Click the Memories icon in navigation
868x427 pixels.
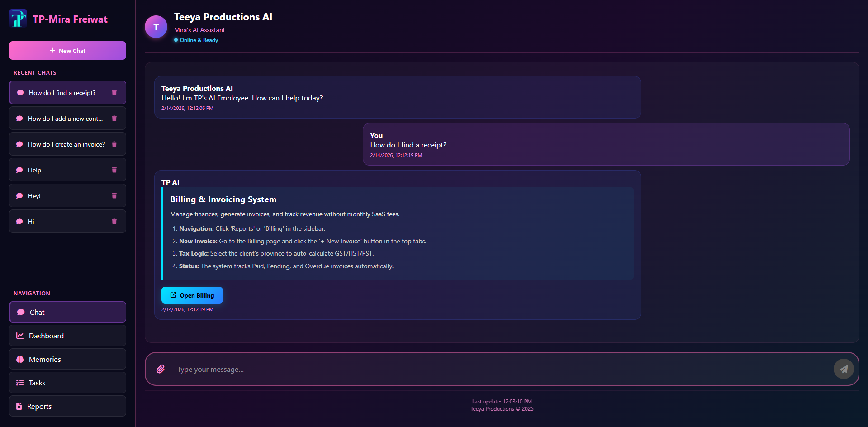pyautogui.click(x=19, y=359)
